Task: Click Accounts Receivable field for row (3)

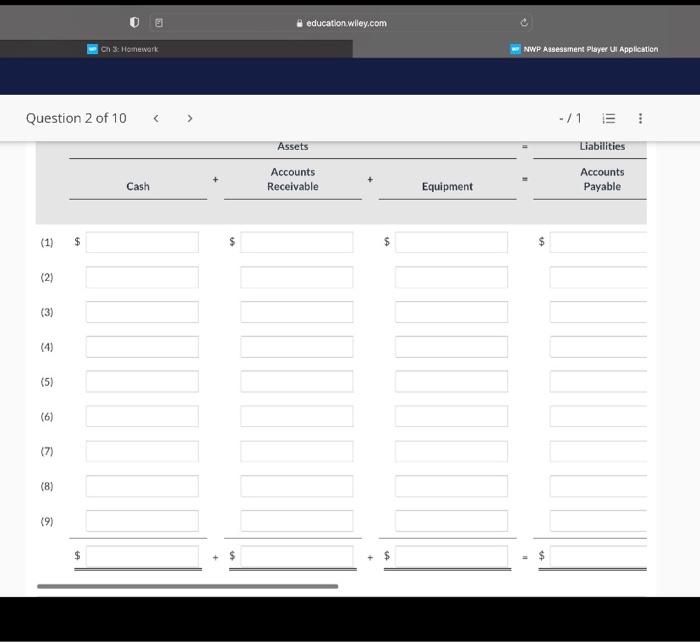Action: 296,312
